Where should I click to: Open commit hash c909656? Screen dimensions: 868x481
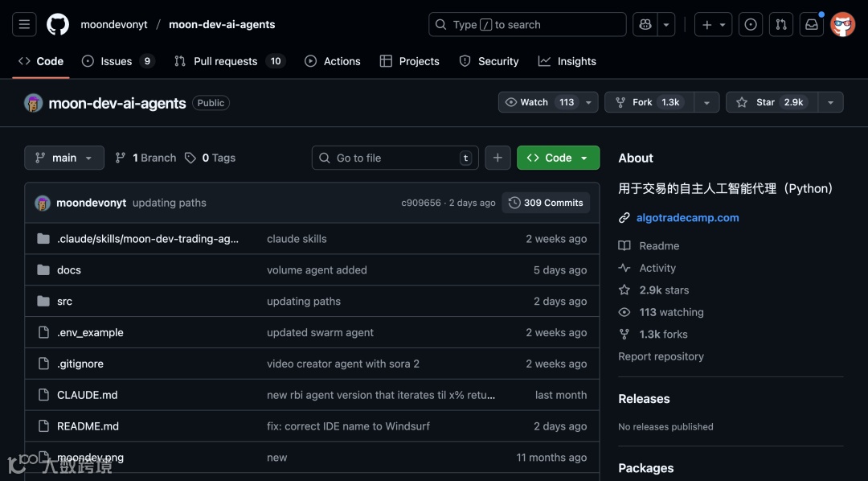click(421, 203)
